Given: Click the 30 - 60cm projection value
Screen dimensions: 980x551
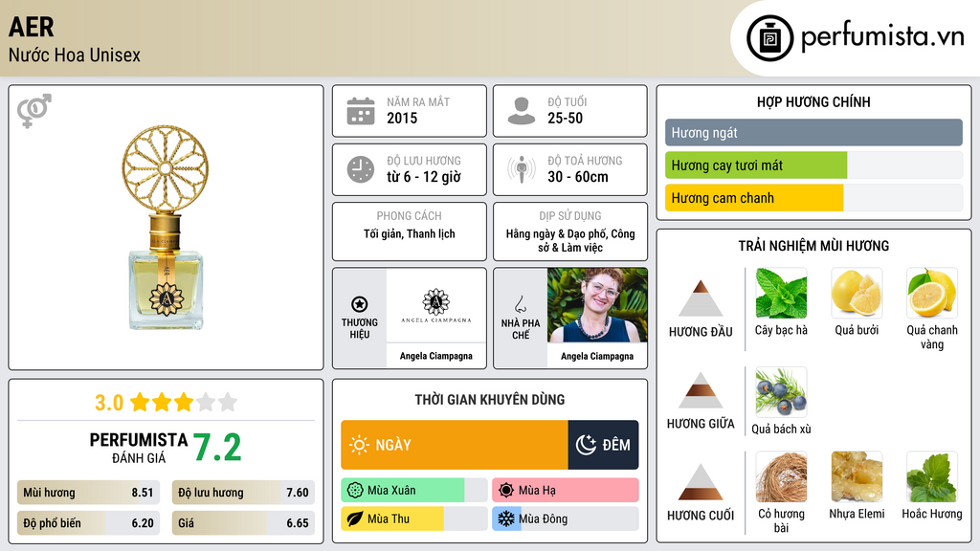Looking at the screenshot, I should (577, 177).
